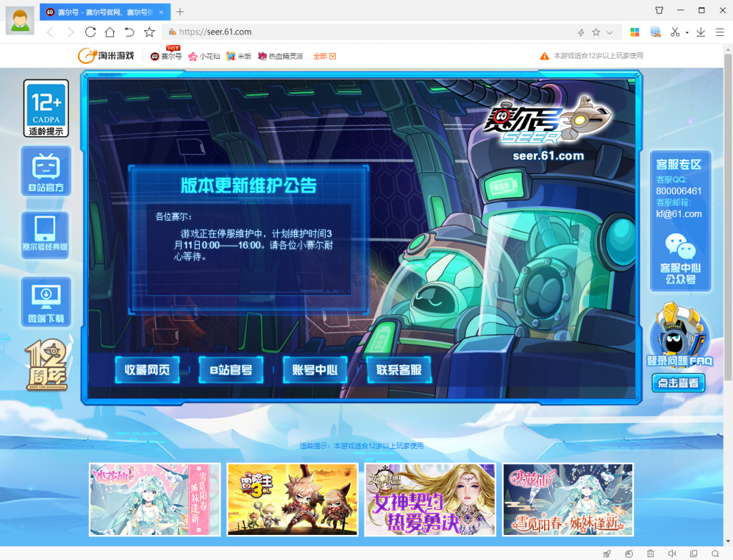Expand the 全部 games dropdown
733x560 pixels.
(324, 56)
